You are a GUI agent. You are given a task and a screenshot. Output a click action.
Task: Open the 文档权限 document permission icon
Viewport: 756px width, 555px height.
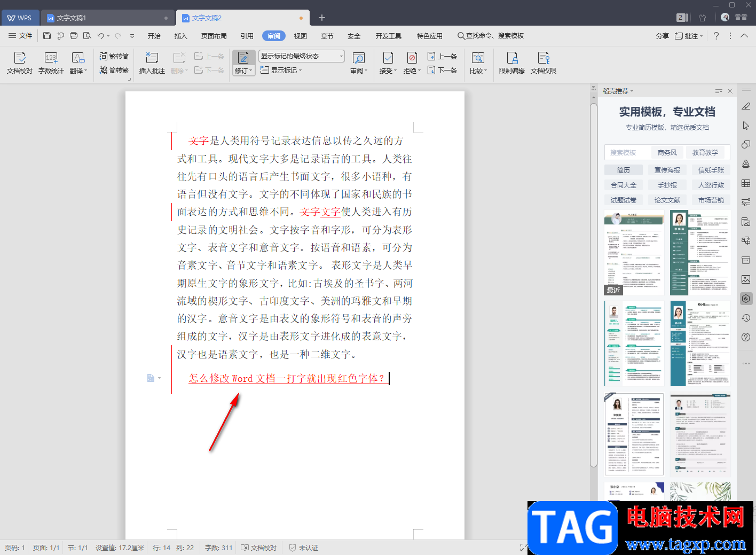tap(543, 62)
